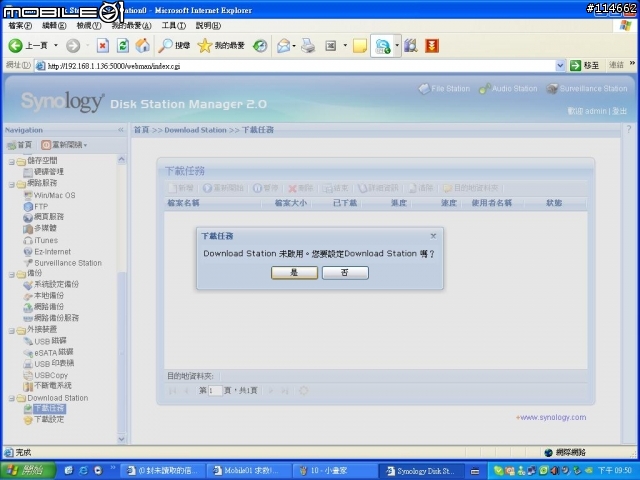This screenshot has width=640, height=480.
Task: Select USB 磁碟 tree item
Action: click(45, 341)
